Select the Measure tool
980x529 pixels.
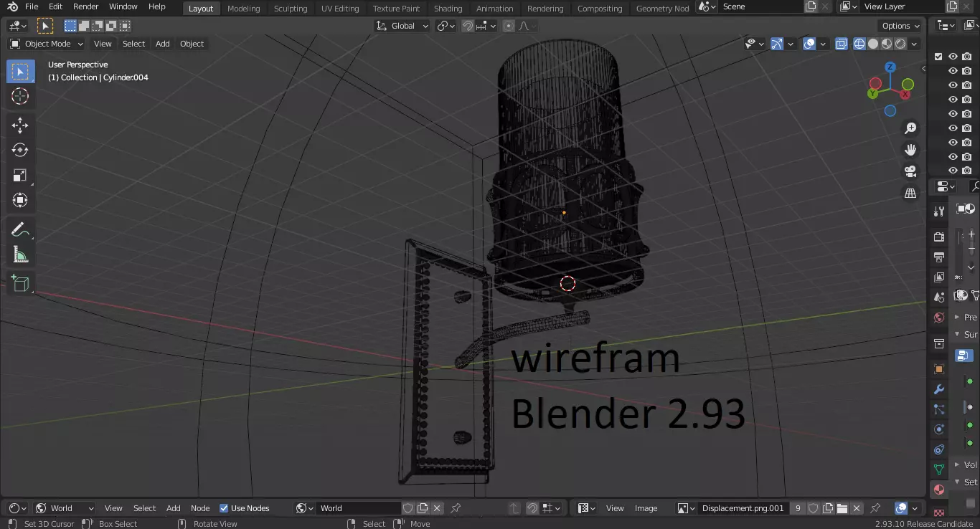click(20, 254)
